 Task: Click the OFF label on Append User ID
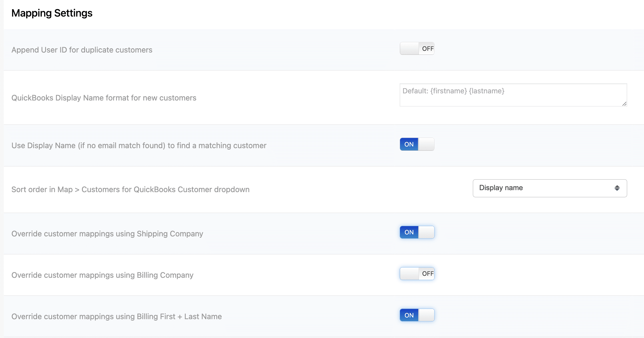click(x=427, y=49)
